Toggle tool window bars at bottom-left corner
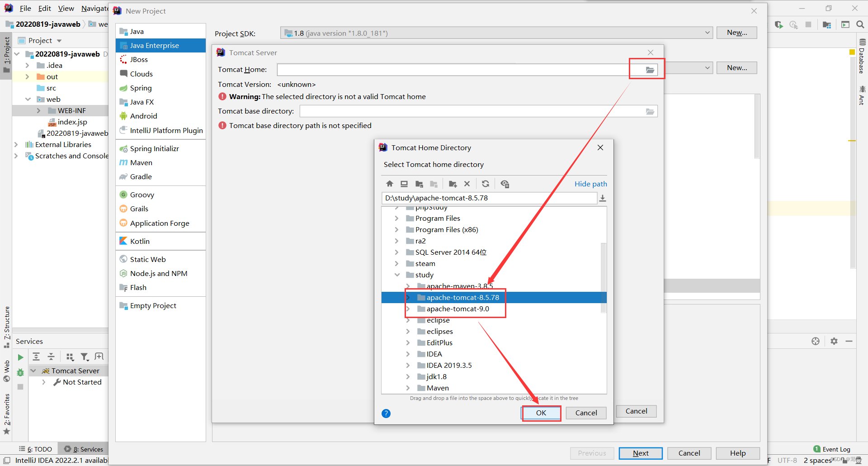868x466 pixels. pyautogui.click(x=7, y=461)
